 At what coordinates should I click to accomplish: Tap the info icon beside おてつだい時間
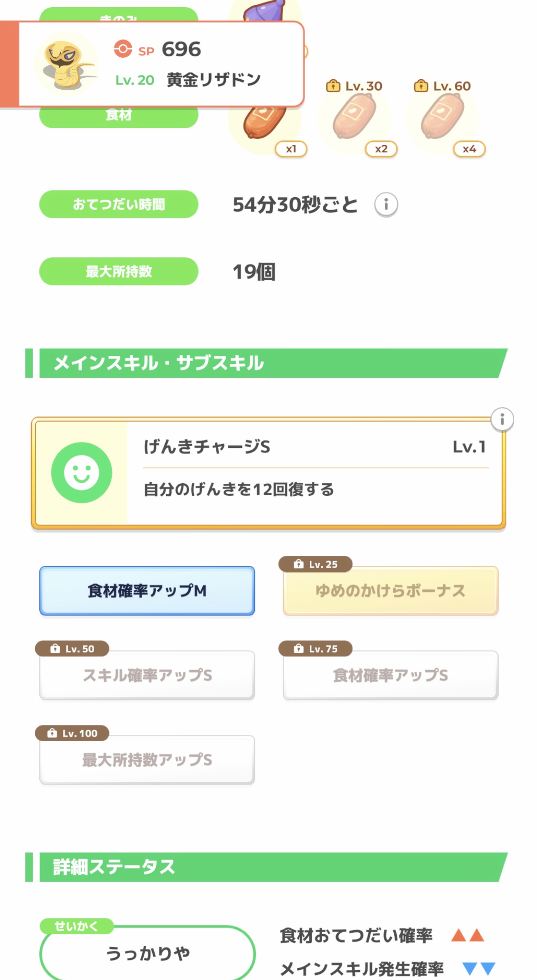(386, 204)
